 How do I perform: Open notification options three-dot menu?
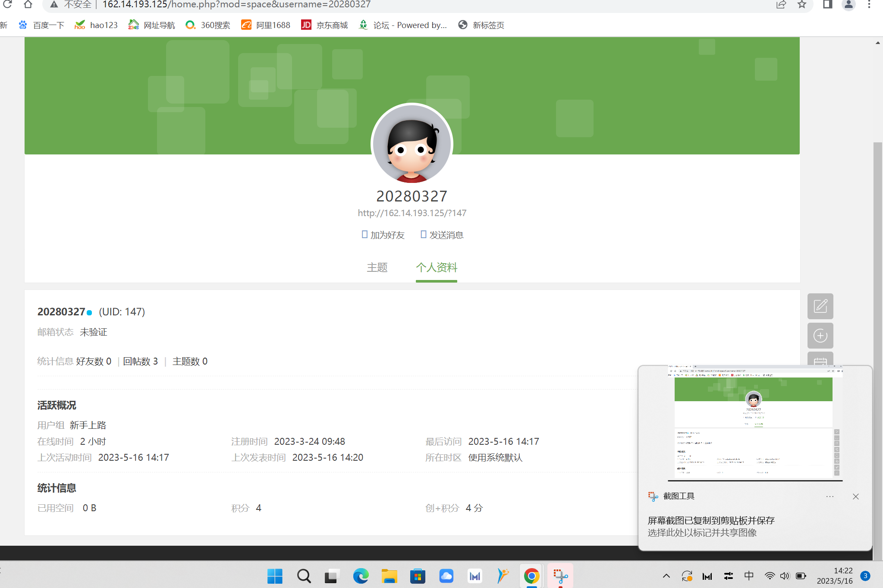[830, 497]
